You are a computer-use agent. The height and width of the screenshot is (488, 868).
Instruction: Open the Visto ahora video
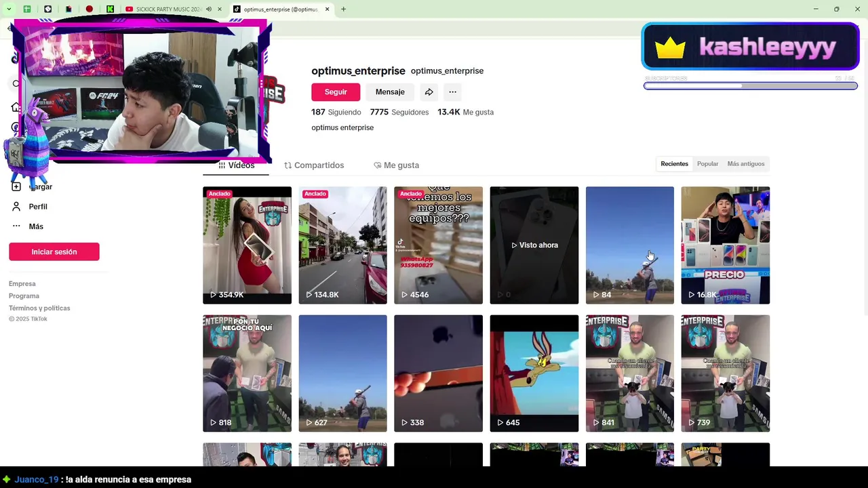coord(534,245)
